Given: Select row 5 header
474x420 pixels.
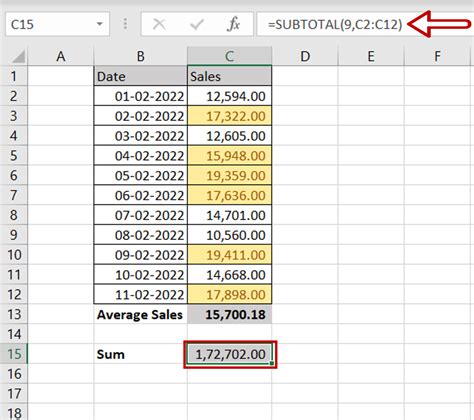Looking at the screenshot, I should pos(14,156).
